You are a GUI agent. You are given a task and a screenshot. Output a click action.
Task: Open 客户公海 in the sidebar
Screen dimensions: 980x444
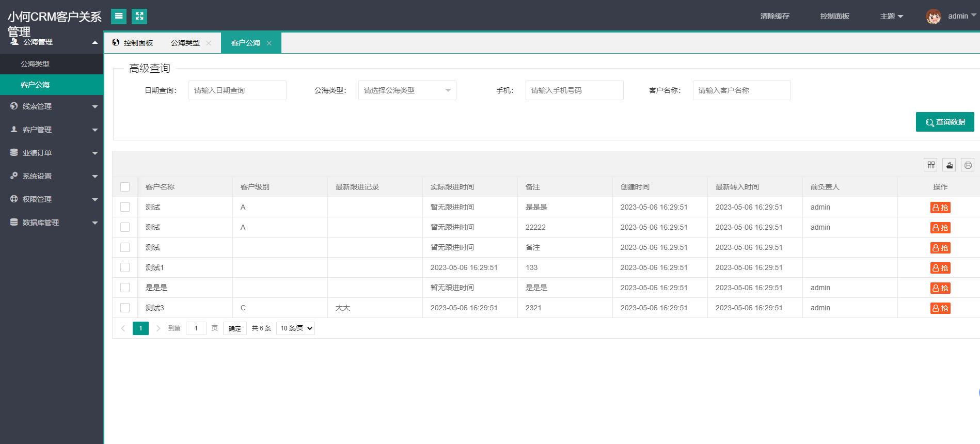click(52, 85)
